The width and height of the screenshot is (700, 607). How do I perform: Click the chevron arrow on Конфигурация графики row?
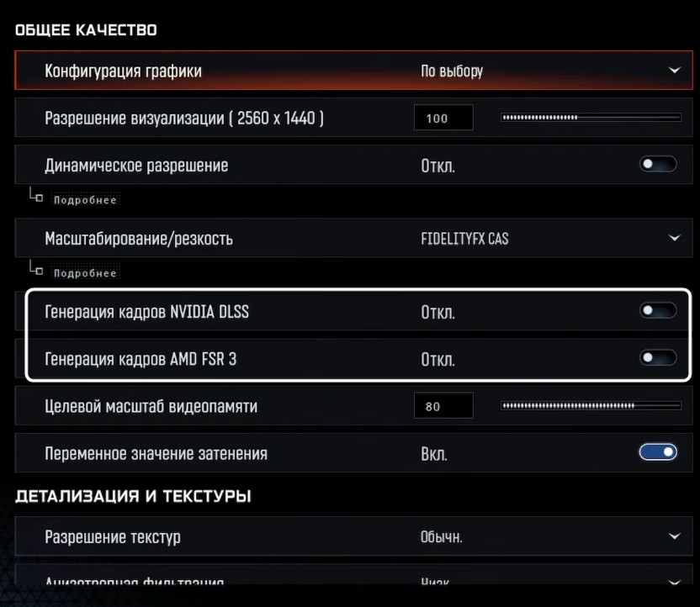(x=674, y=71)
